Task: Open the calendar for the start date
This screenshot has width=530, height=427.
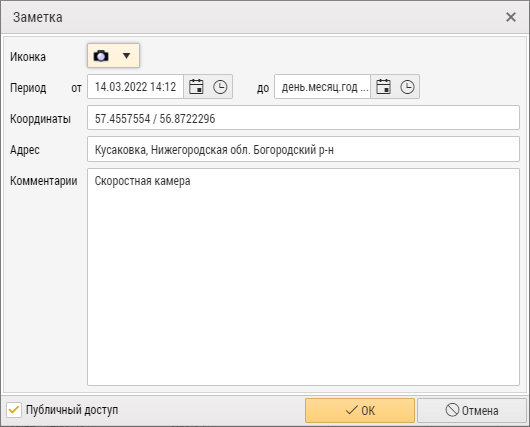Action: click(x=196, y=87)
